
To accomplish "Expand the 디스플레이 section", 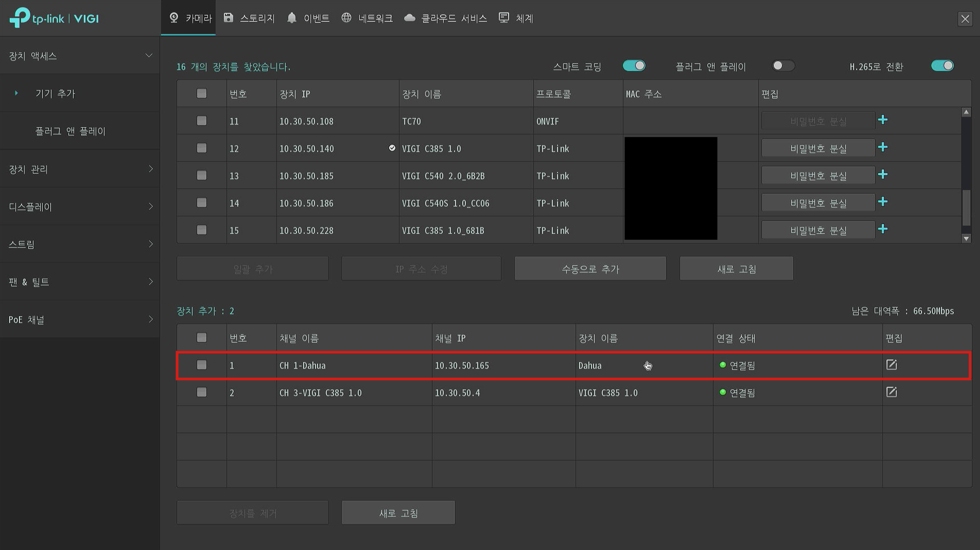I will coord(80,206).
